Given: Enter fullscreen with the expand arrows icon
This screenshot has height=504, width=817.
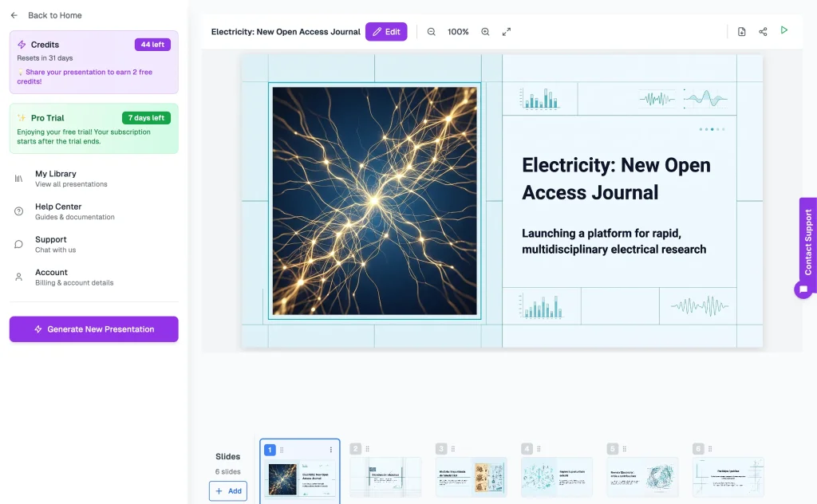Looking at the screenshot, I should point(507,32).
